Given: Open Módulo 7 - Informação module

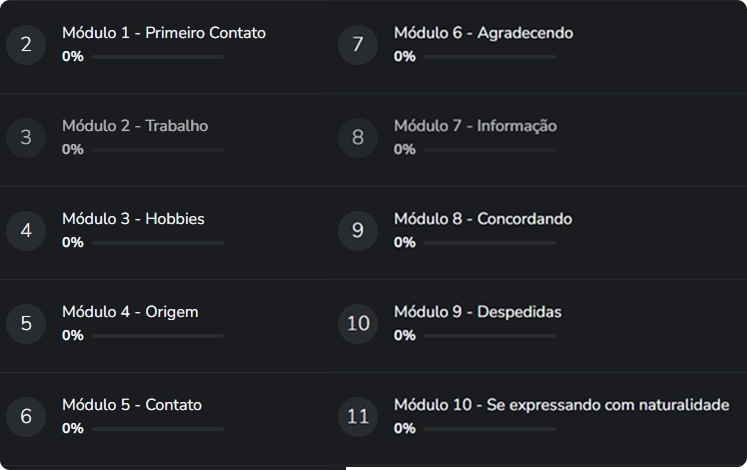Looking at the screenshot, I should (475, 126).
